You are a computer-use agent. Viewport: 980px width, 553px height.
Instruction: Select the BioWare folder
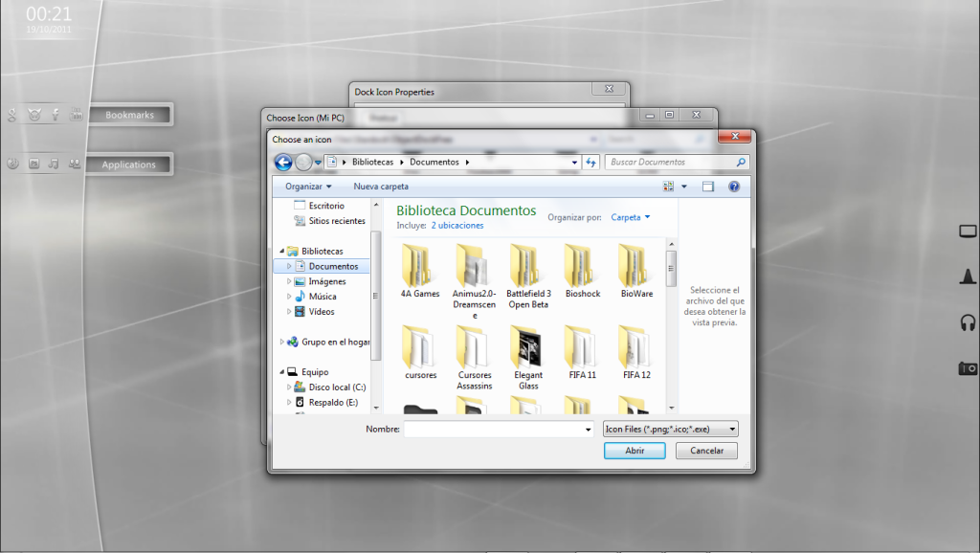click(x=636, y=272)
